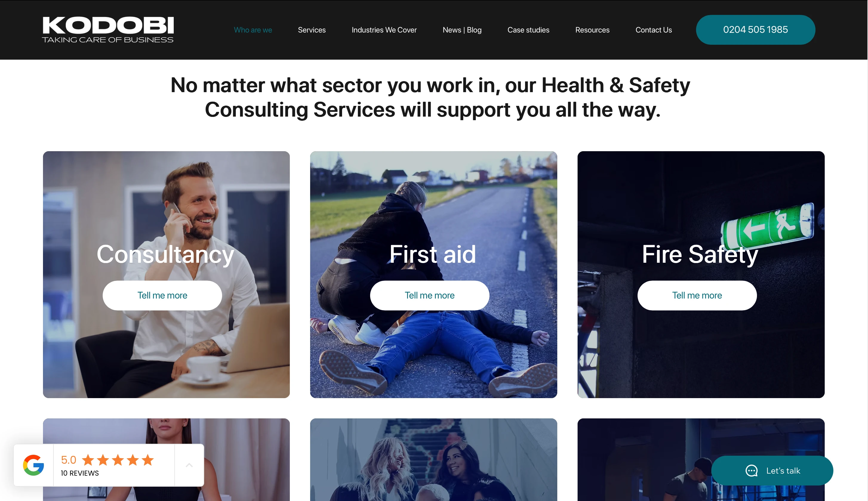Click Tell me more under Consultancy
Image resolution: width=868 pixels, height=501 pixels.
pyautogui.click(x=162, y=295)
